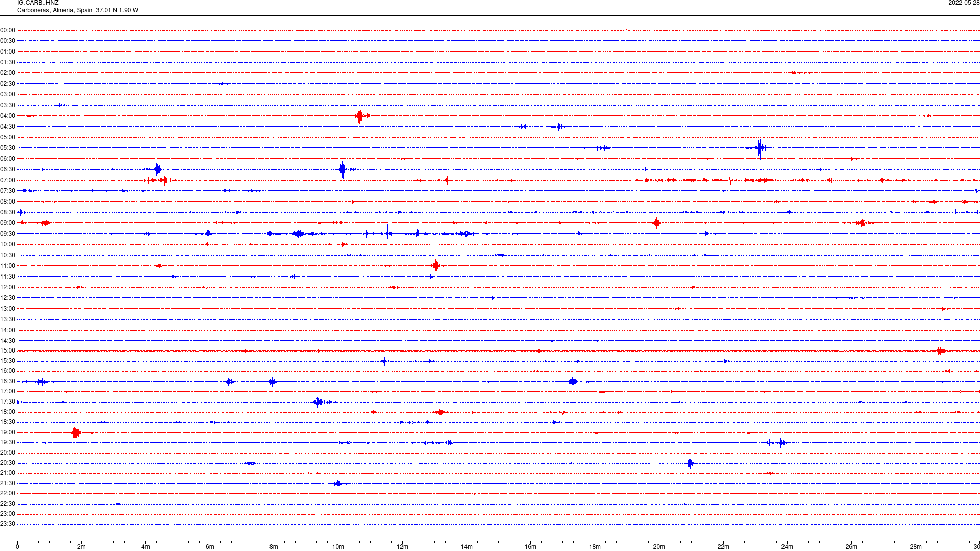Viewport: 980px width, 551px height.
Task: Select the 16:30 trace time label
Action: click(8, 381)
